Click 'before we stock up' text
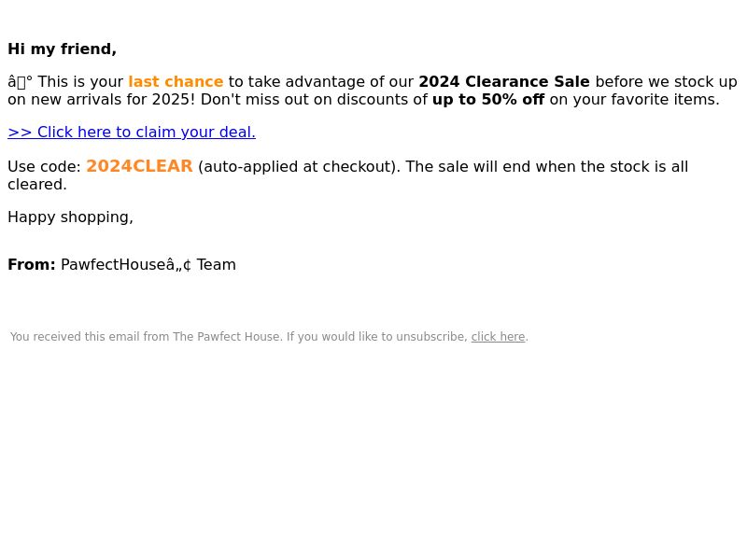This screenshot has height=560, width=747. tap(666, 81)
